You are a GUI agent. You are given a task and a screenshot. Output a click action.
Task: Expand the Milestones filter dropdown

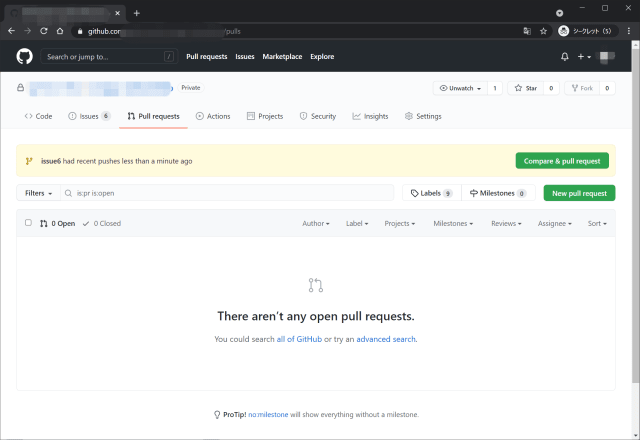[453, 224]
